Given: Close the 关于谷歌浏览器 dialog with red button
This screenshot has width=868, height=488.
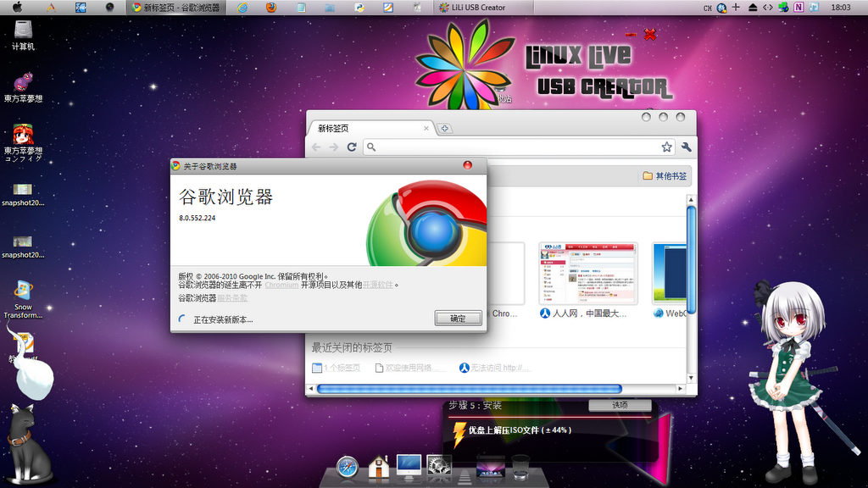Looking at the screenshot, I should [467, 165].
